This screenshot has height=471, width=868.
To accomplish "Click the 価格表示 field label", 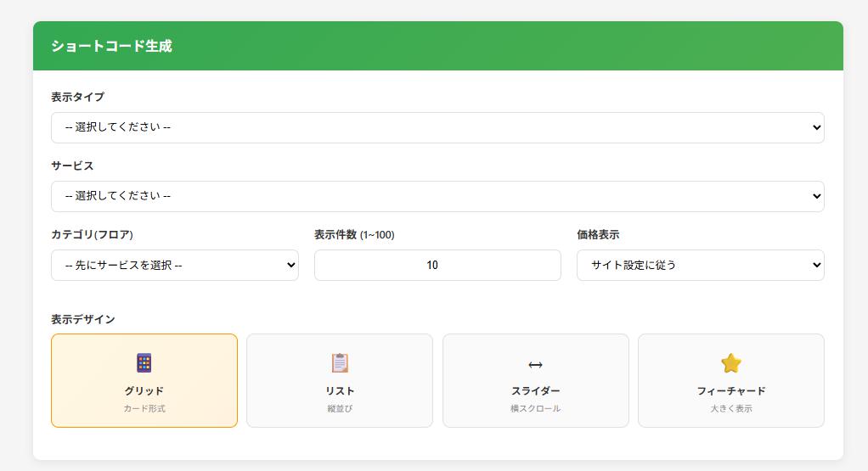I will pos(598,235).
